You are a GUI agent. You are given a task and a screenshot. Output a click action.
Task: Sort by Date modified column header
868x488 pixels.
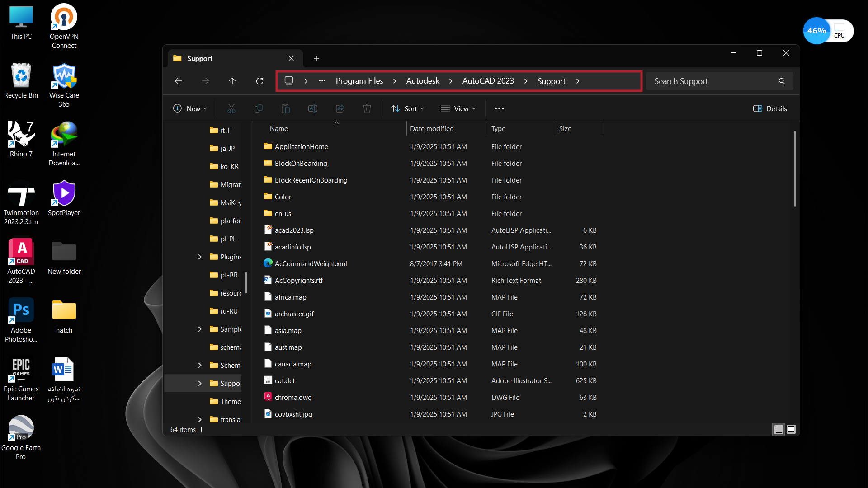click(x=447, y=129)
